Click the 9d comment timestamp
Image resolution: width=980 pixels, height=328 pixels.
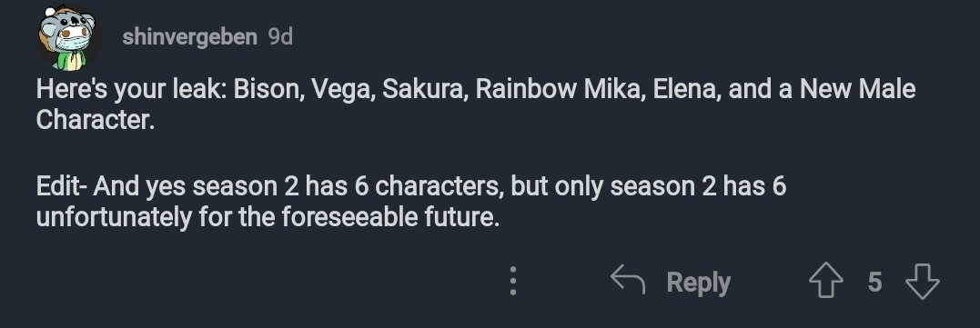[x=280, y=36]
